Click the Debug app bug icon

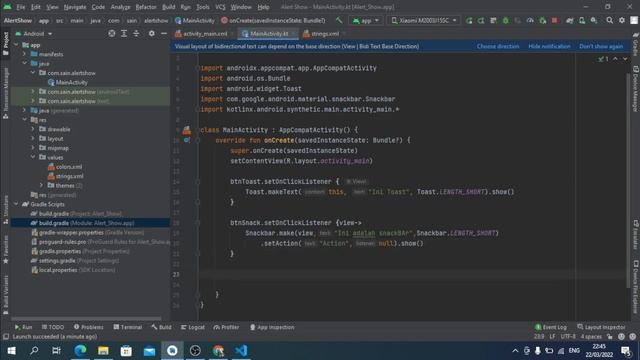point(505,20)
